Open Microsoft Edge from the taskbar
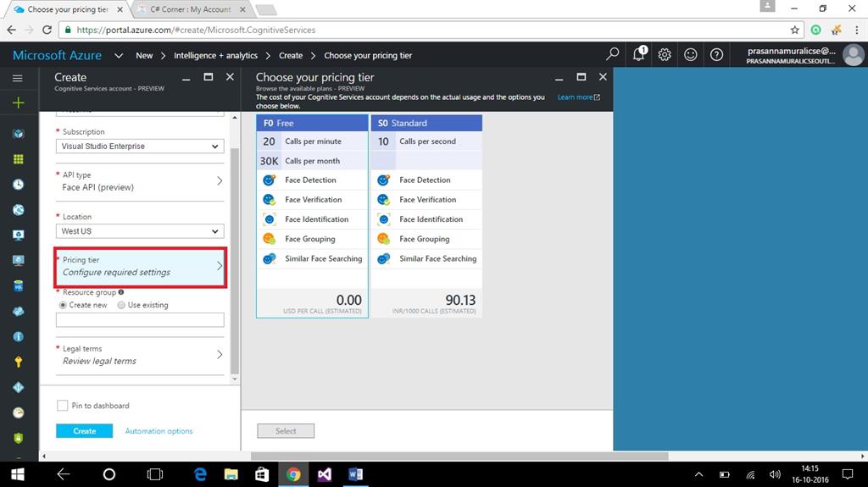Screen dimensions: 868x487 coord(200,474)
